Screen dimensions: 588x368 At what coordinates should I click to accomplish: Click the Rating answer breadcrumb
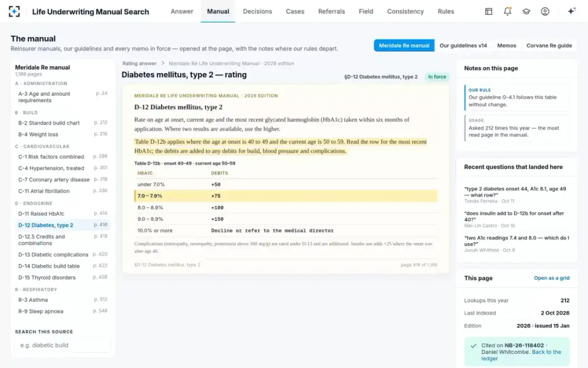coord(140,63)
